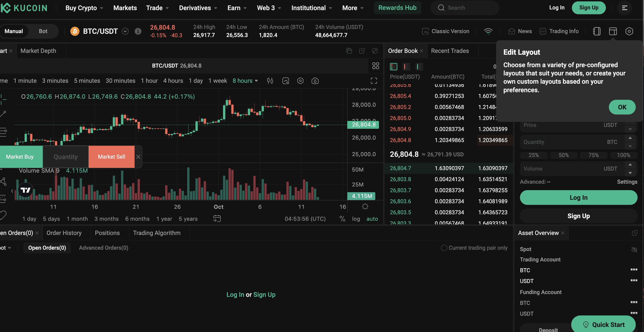The width and height of the screenshot is (644, 332).
Task: Open the BTC/USDT pair selector dropdown
Action: [x=125, y=31]
